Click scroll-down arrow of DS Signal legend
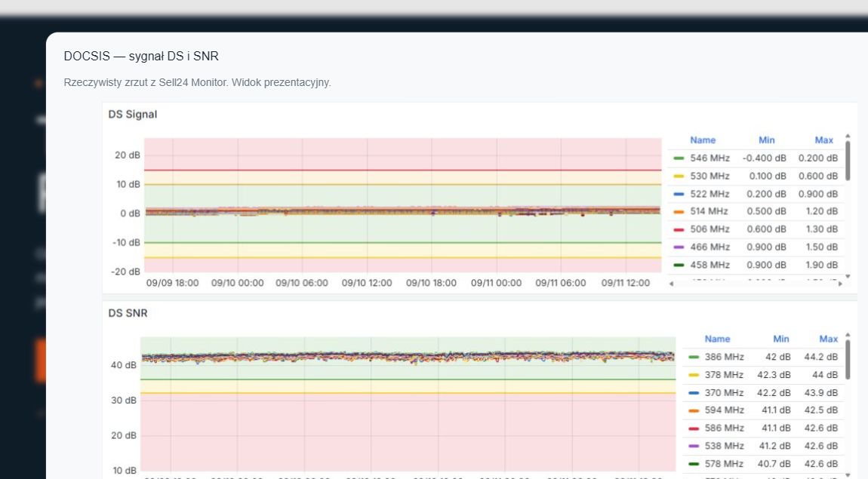The image size is (868, 479). point(848,276)
